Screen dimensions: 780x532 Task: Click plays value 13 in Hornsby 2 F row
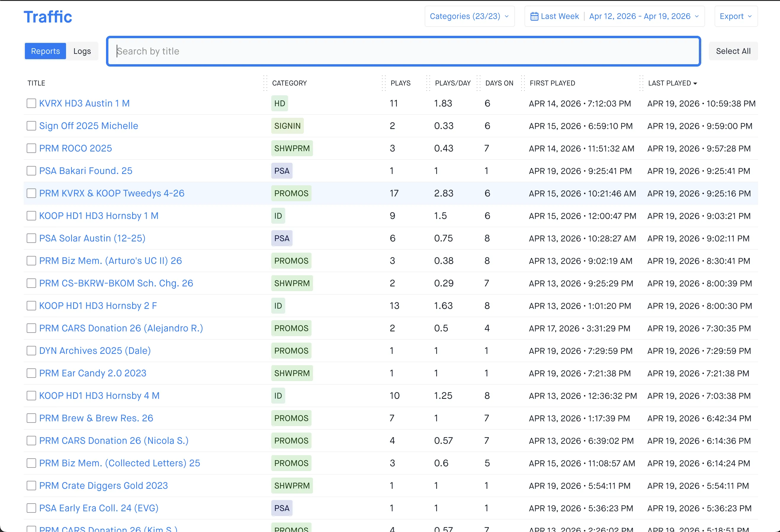394,306
